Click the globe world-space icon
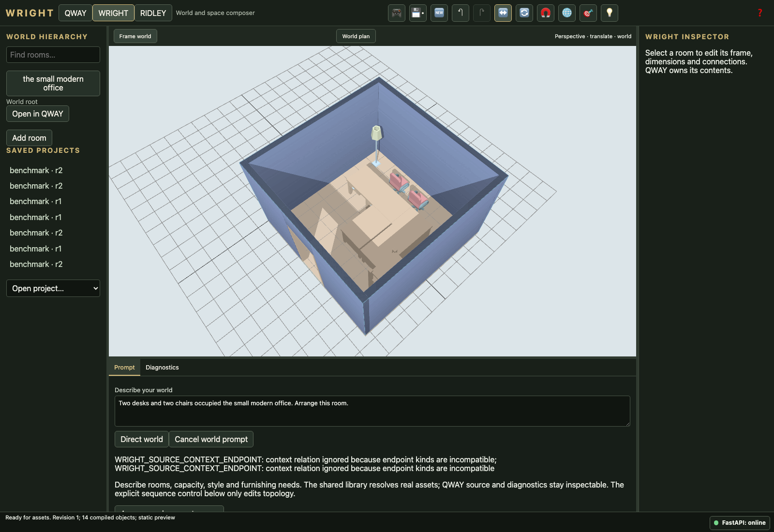 (x=567, y=13)
